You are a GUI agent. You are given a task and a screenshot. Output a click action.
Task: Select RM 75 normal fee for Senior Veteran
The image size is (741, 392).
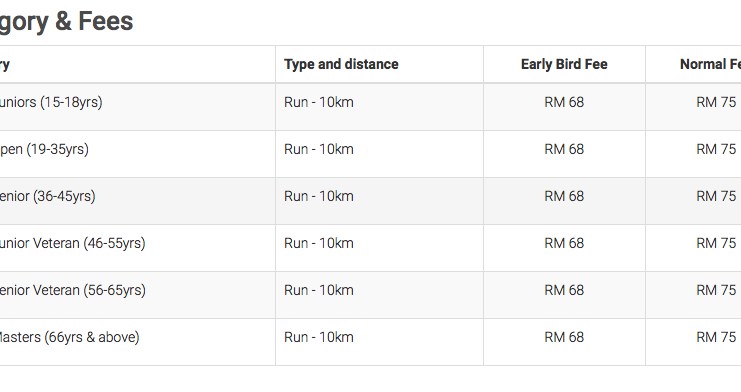716,290
